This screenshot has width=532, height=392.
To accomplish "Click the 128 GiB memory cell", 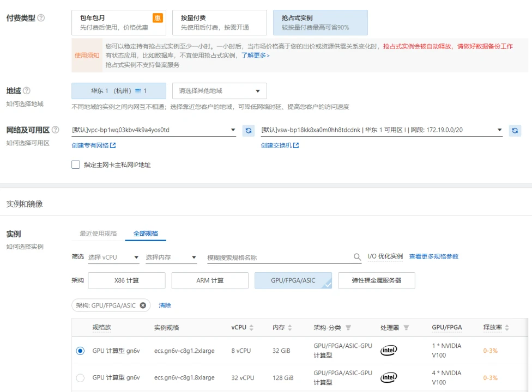I will pos(283,378).
